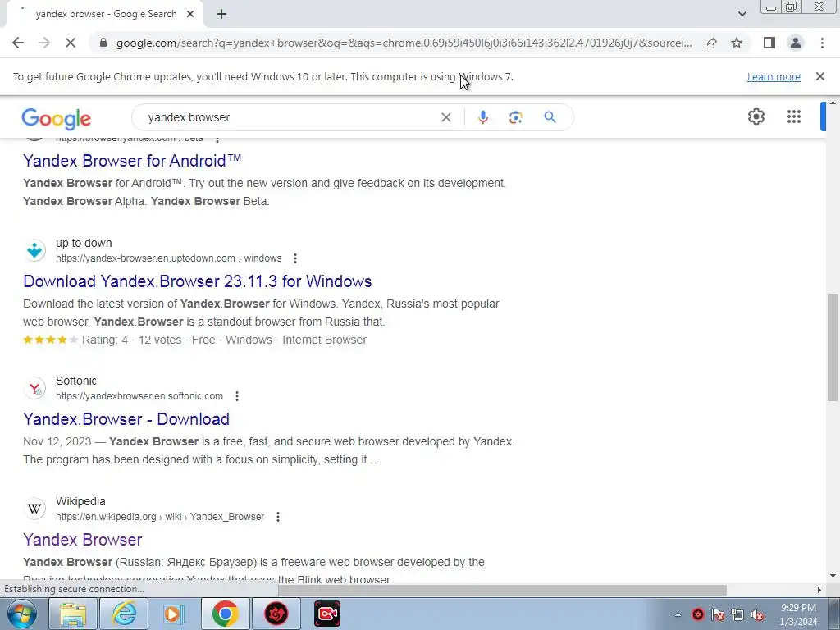Viewport: 840px width, 630px height.
Task: Dismiss the Windows 7 update notice
Action: pos(820,76)
